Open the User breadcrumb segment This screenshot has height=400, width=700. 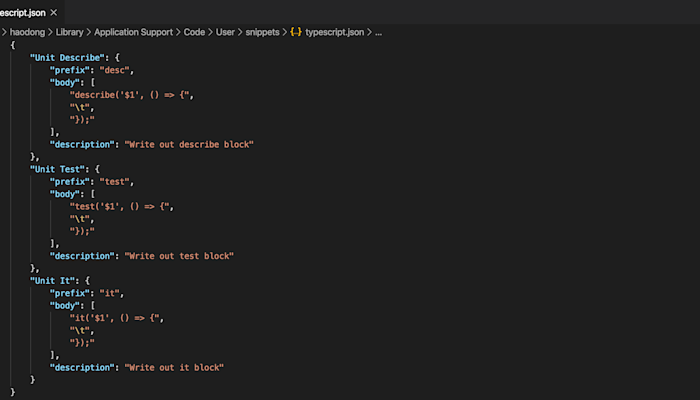(225, 32)
